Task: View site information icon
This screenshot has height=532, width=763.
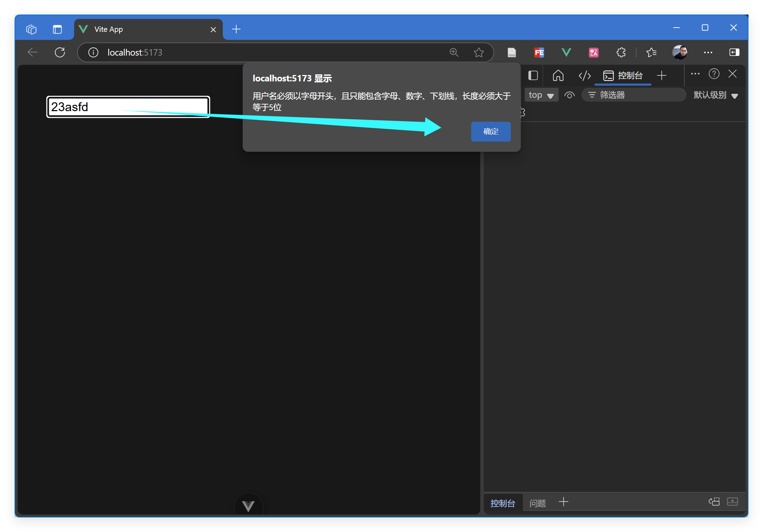Action: pos(93,52)
